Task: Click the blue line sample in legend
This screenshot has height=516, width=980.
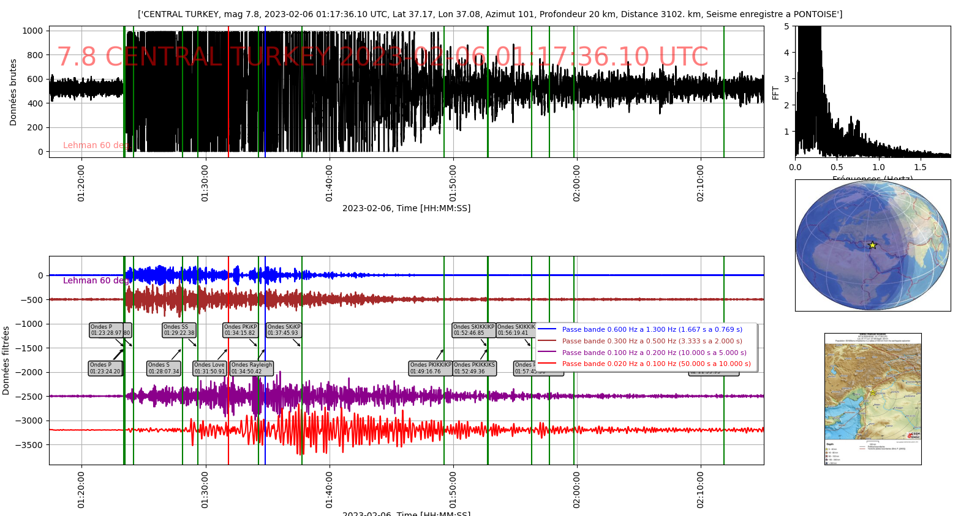Action: click(547, 329)
